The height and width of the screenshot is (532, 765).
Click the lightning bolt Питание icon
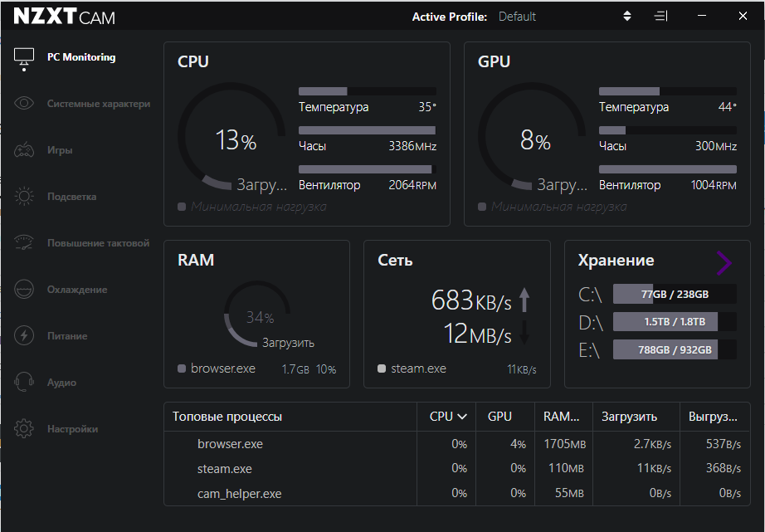click(x=24, y=336)
